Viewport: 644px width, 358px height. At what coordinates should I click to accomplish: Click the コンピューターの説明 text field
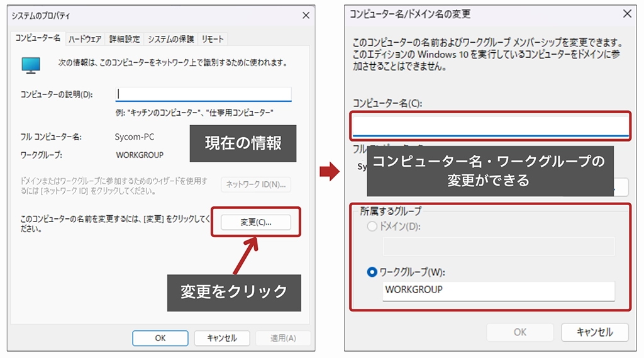[x=204, y=94]
